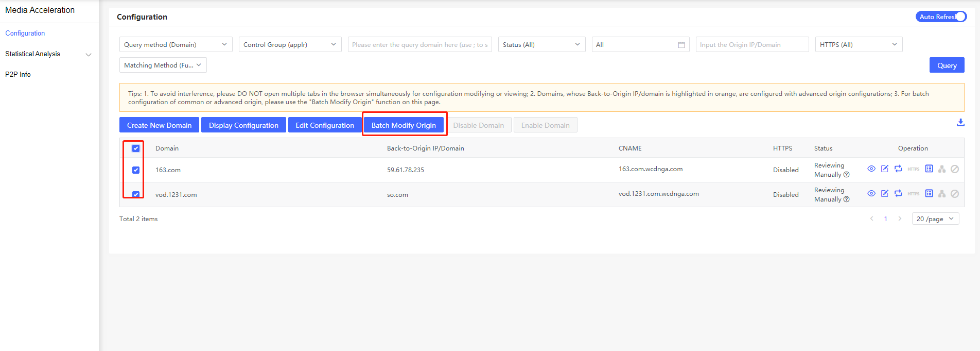Click the help icon beside 163.com status

tap(847, 175)
